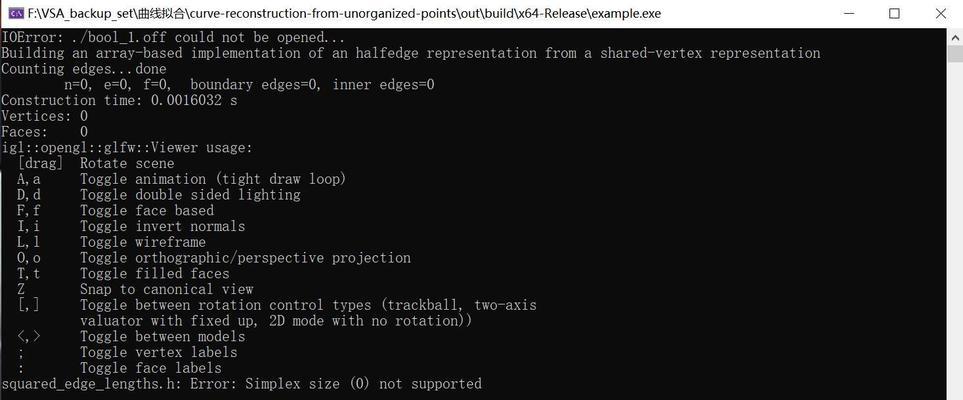This screenshot has height=400, width=963.
Task: Minimize the example.exe console window
Action: tap(849, 13)
